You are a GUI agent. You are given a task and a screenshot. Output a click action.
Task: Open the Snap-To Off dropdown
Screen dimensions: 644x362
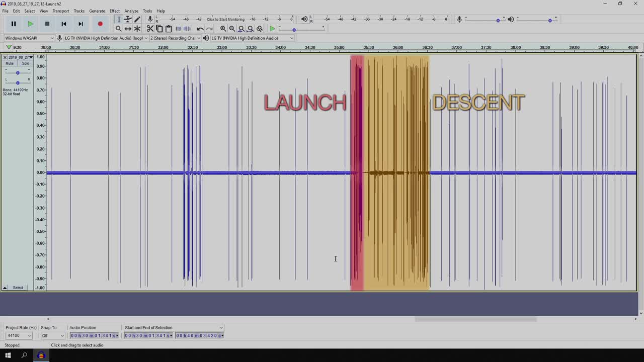[x=53, y=335]
